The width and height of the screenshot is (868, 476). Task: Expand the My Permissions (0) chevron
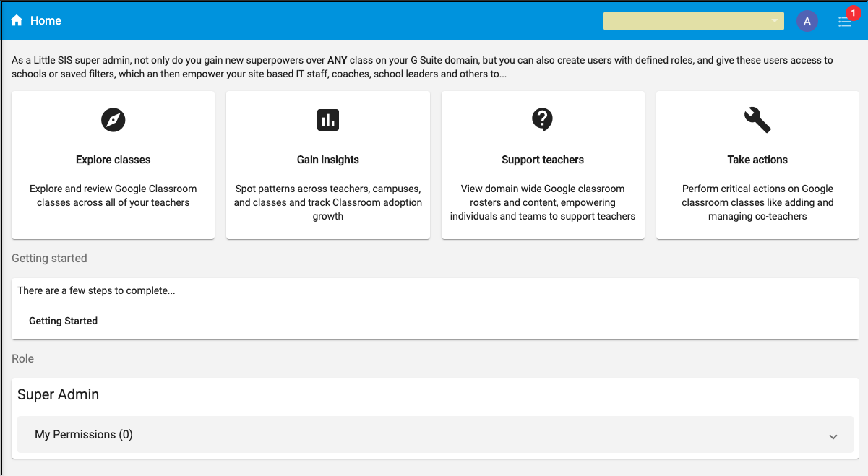pyautogui.click(x=833, y=436)
